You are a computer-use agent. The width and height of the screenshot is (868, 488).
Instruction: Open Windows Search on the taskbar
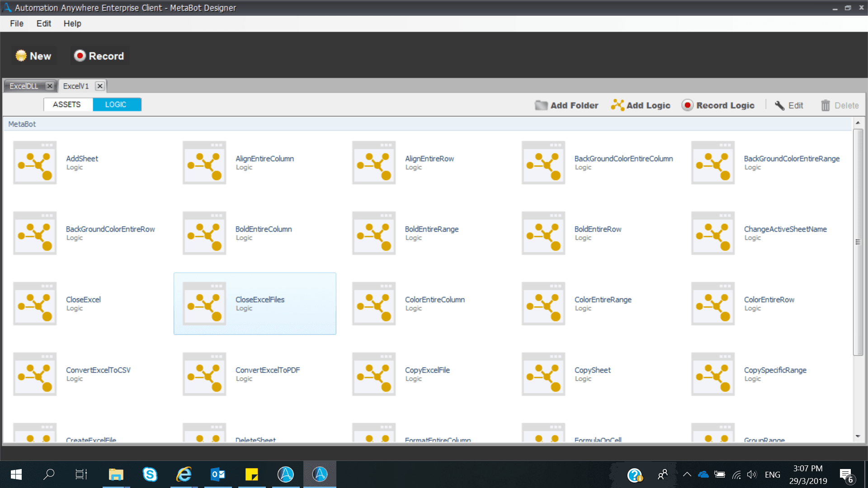click(x=49, y=474)
